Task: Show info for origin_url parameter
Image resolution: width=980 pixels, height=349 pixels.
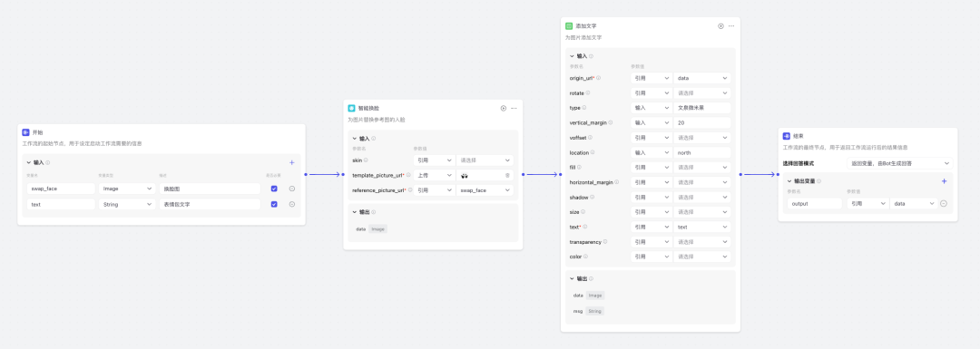Action: pos(598,78)
